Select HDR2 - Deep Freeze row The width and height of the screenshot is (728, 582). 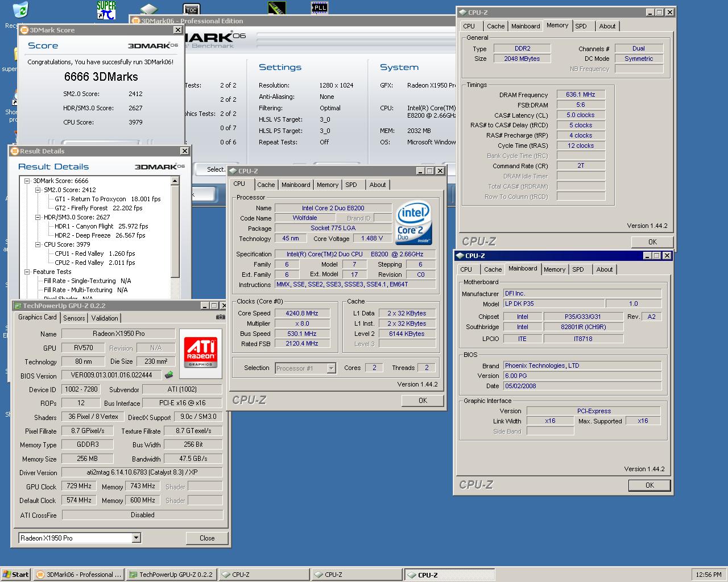click(x=100, y=235)
